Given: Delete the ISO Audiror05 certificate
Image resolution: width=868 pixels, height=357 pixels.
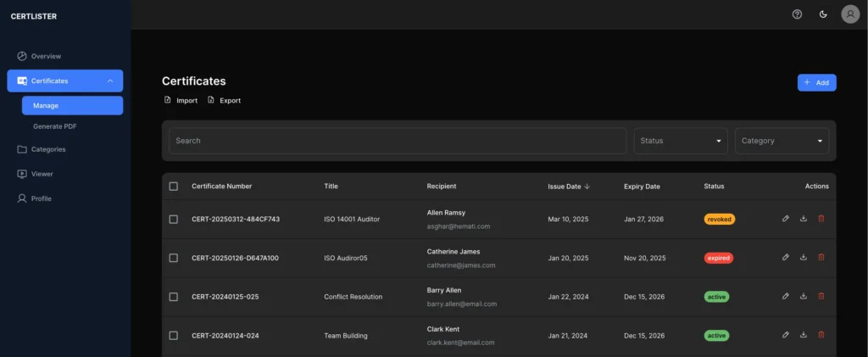Looking at the screenshot, I should pos(821,258).
